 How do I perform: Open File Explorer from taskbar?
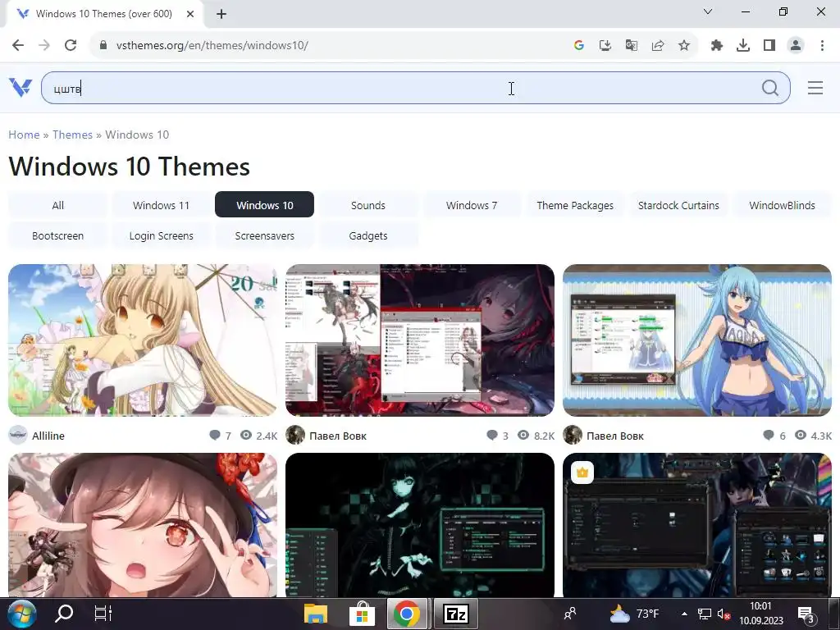pyautogui.click(x=316, y=614)
